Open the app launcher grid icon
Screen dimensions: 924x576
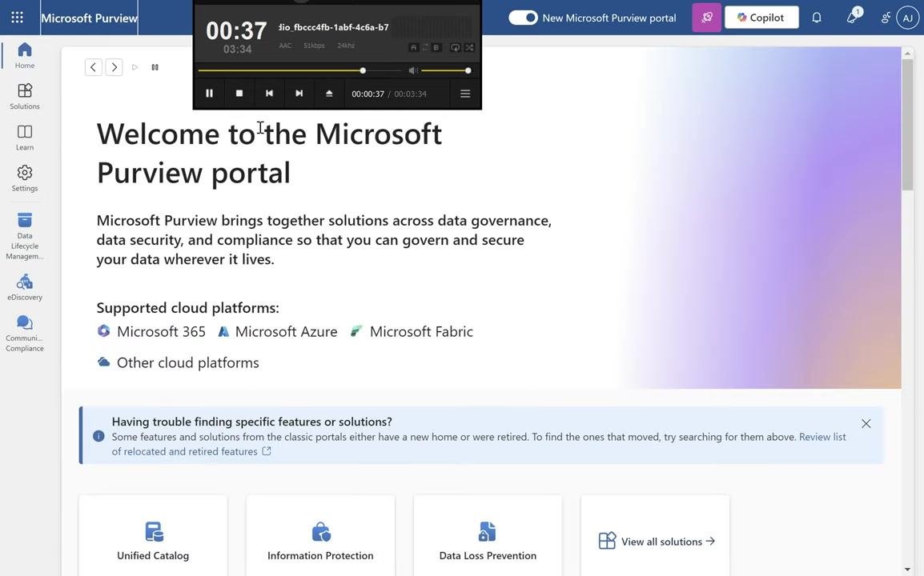pyautogui.click(x=17, y=17)
